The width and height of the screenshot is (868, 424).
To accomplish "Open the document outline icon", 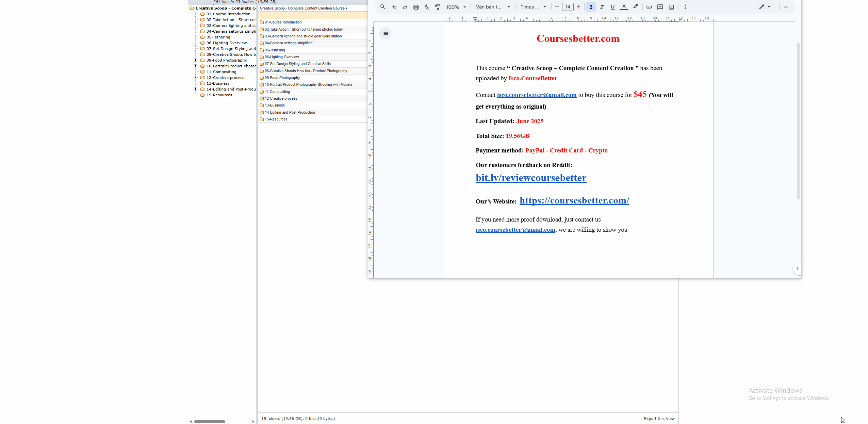I will point(385,33).
